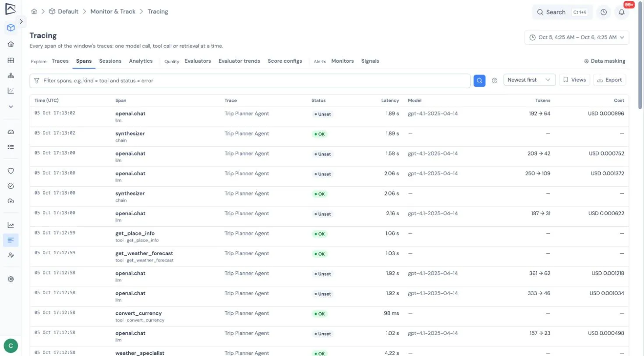644x356 pixels.
Task: Open the circled checkmark icon in the sidebar
Action: click(11, 186)
